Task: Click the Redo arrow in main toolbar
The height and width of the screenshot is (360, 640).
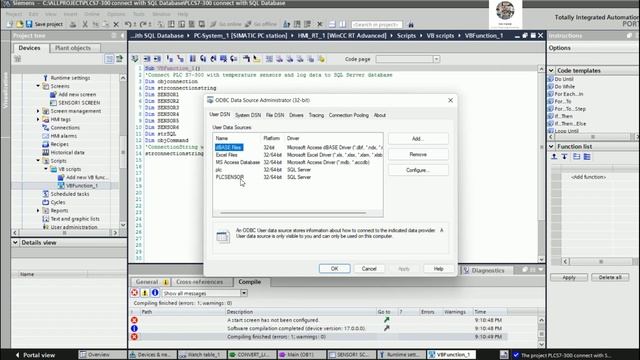Action: tap(143, 24)
